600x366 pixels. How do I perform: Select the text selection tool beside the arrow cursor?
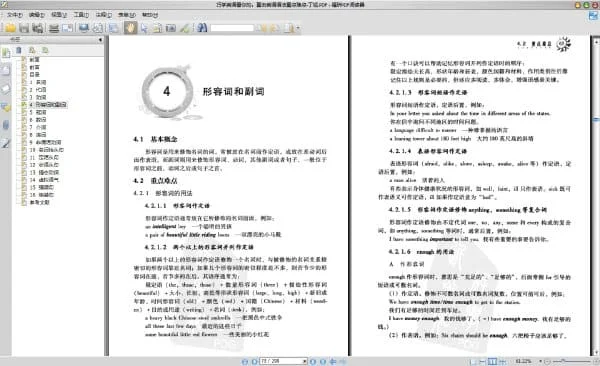tap(157, 28)
